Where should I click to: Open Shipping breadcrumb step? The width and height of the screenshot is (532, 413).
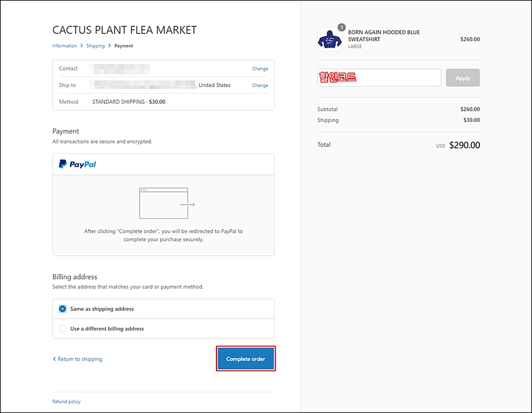pos(95,46)
